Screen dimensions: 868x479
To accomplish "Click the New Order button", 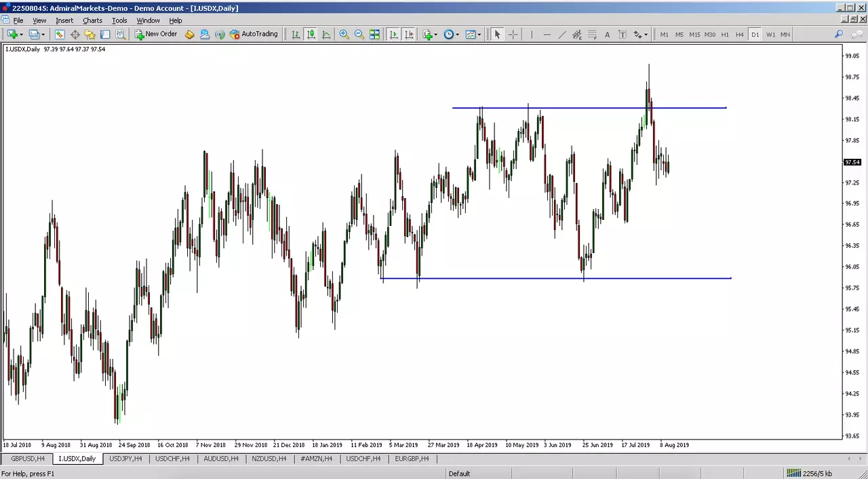I will (156, 35).
